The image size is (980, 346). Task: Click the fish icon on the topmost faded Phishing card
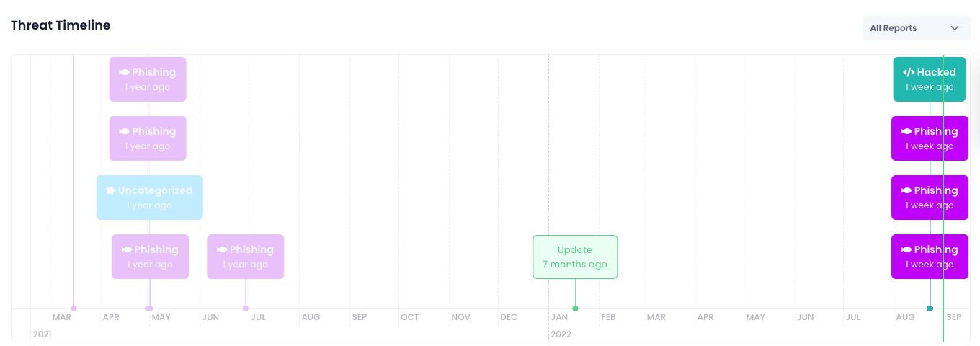(x=124, y=72)
